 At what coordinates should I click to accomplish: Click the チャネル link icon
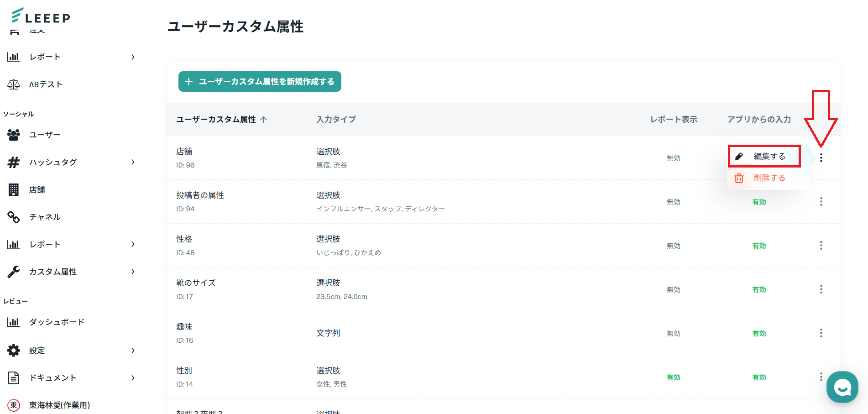coord(14,217)
